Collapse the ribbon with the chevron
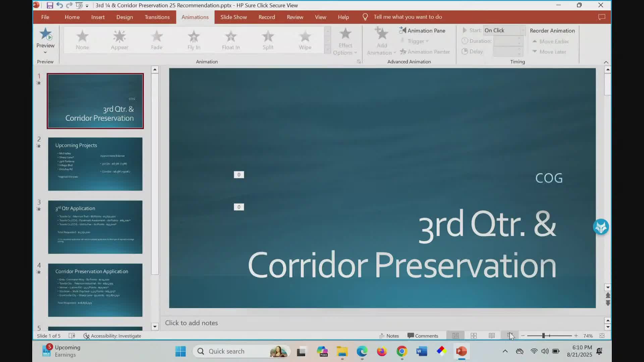 pyautogui.click(x=606, y=62)
